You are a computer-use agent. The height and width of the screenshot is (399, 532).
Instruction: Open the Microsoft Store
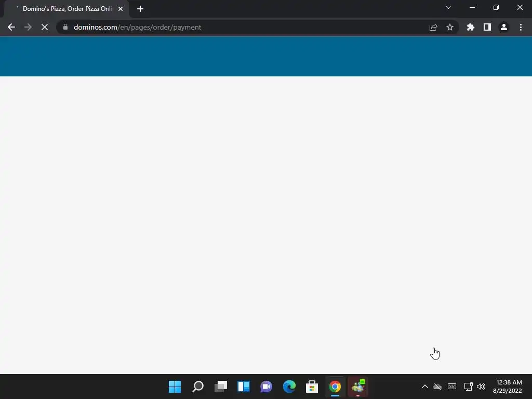pos(312,387)
